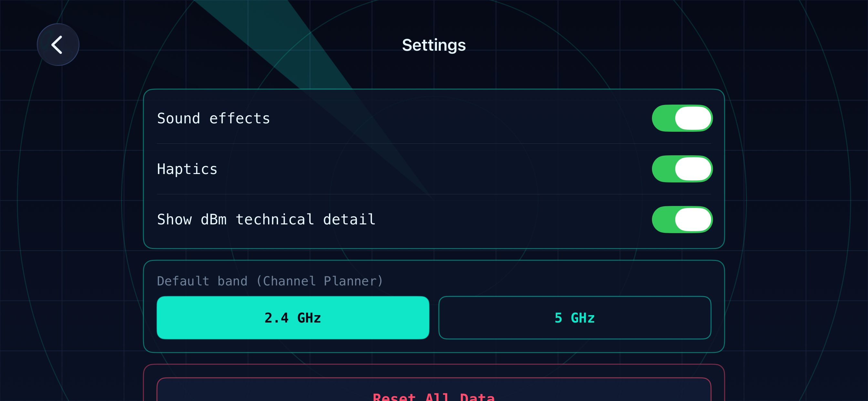Choose the 5 GHz default band
The image size is (868, 401).
[574, 317]
